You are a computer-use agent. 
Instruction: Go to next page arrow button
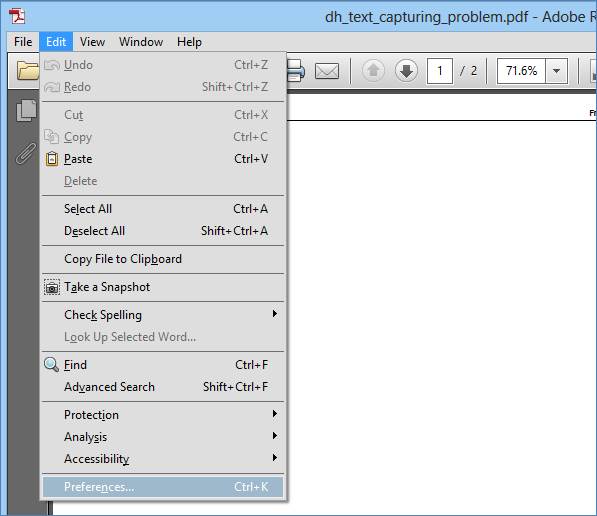[x=406, y=71]
